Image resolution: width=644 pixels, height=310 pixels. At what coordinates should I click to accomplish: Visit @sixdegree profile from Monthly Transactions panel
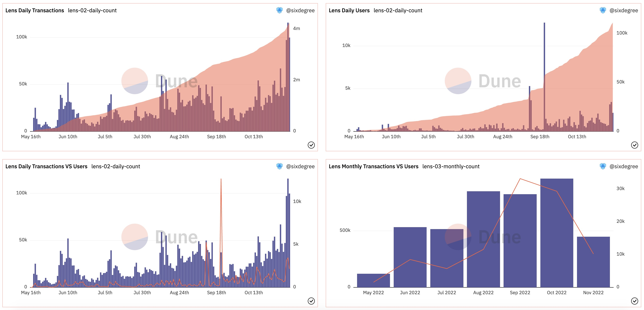(624, 166)
